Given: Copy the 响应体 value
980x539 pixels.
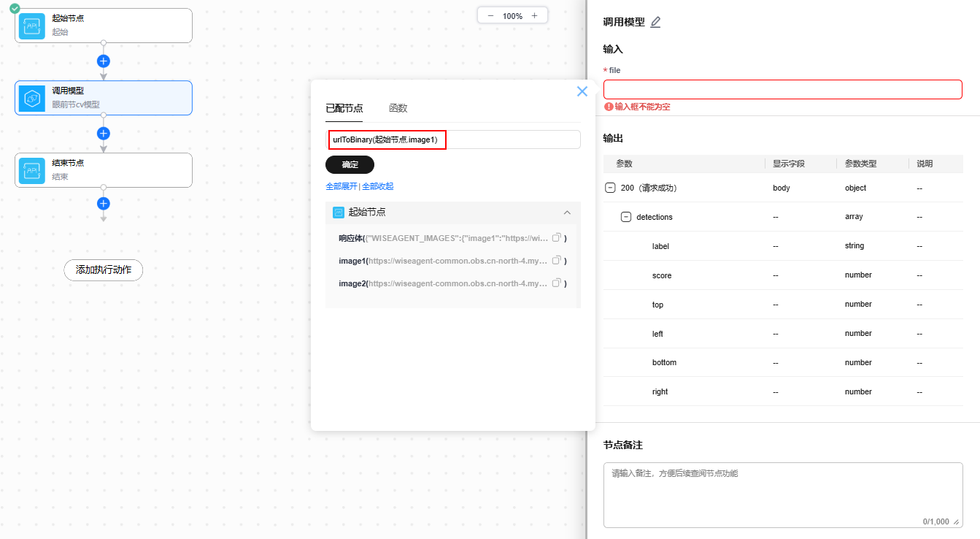Looking at the screenshot, I should click(556, 238).
